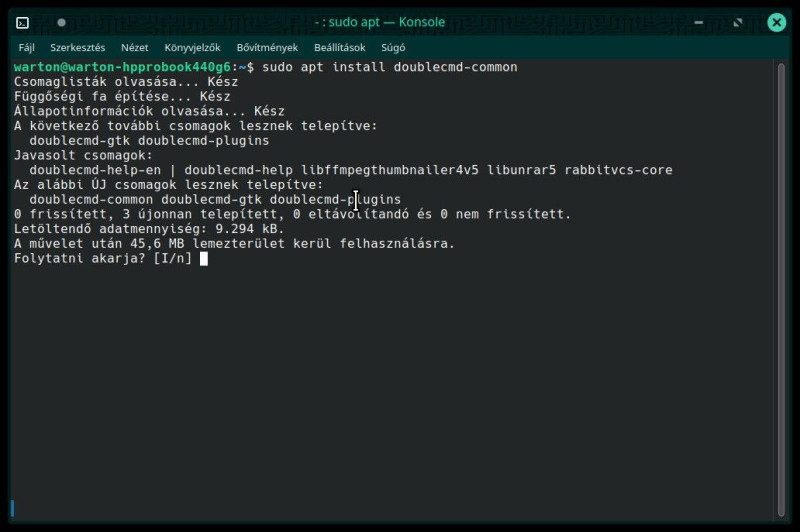Click the green warton@warton-hpprobook440g6 prompt
This screenshot has height=532, width=800.
pos(122,67)
